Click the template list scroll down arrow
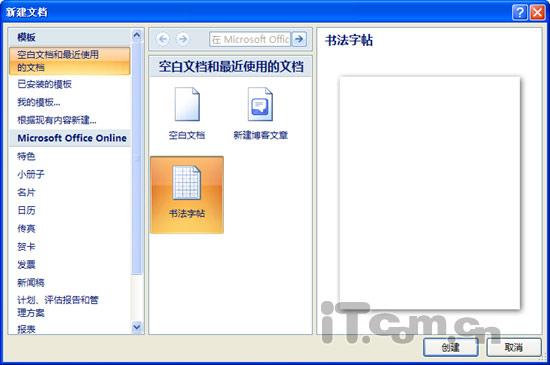The image size is (550, 365). 137,327
